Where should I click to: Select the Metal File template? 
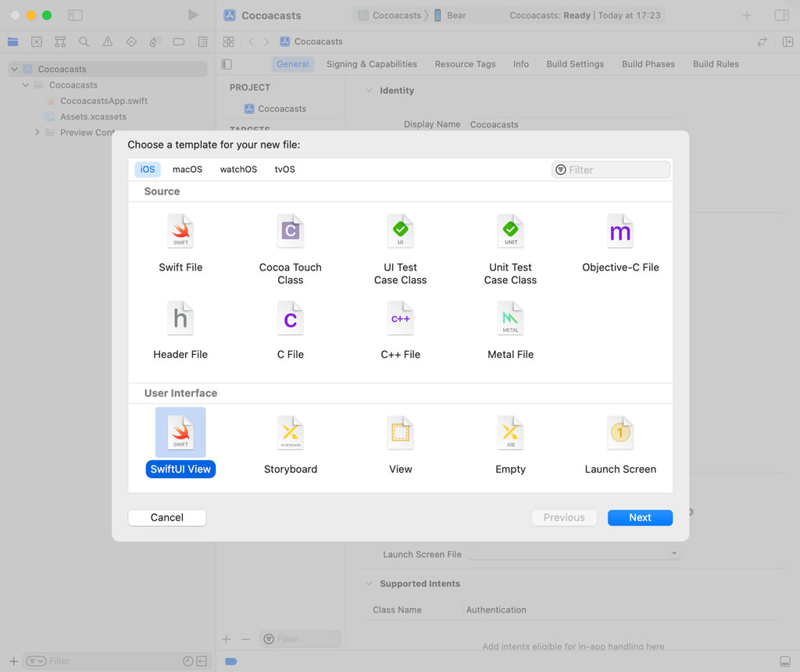tap(510, 319)
